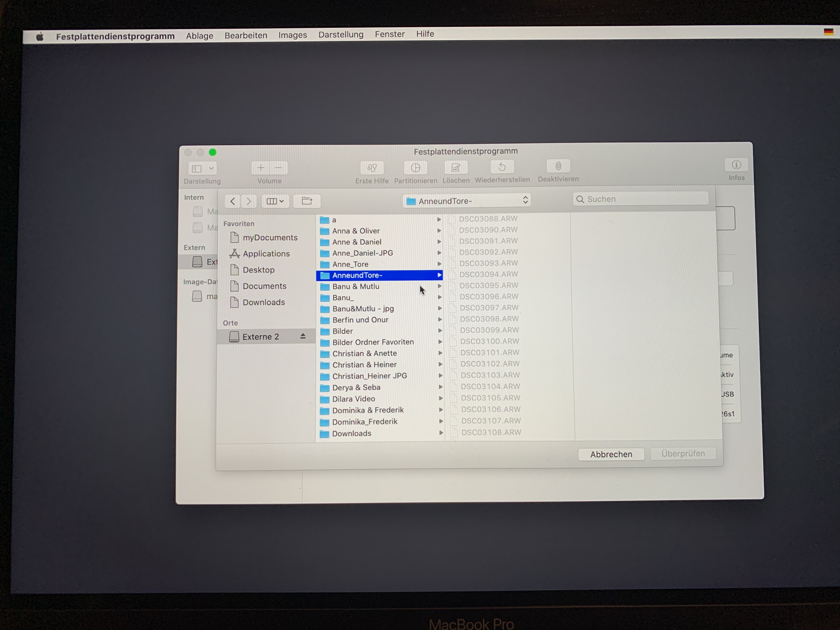Open the Anna & Oliver folder
840x630 pixels.
pyautogui.click(x=379, y=231)
